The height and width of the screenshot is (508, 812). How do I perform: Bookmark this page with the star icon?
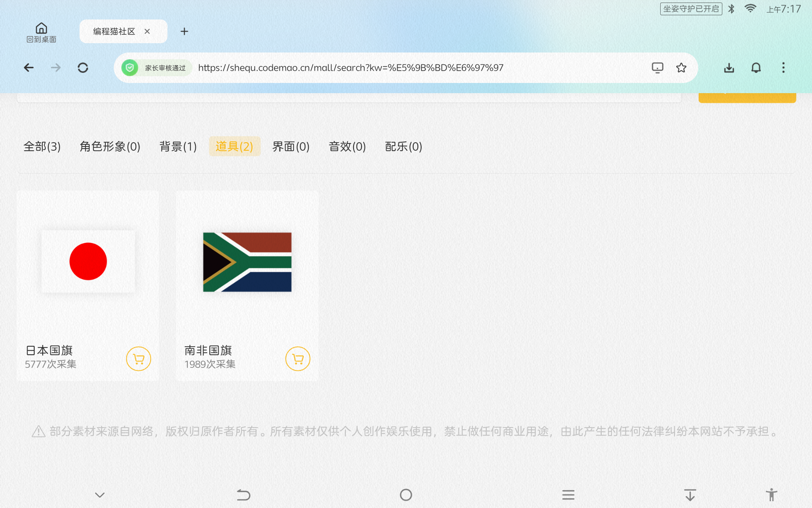681,68
